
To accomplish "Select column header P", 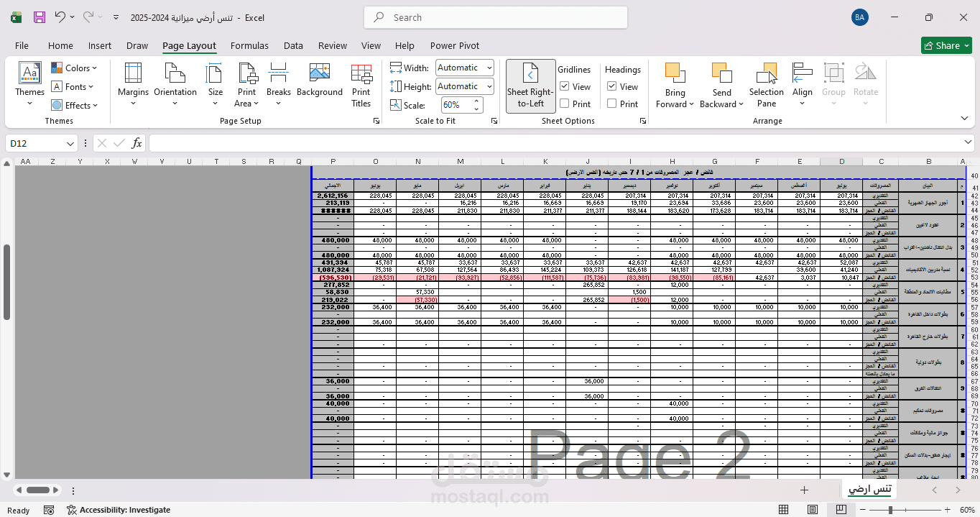I will click(x=333, y=161).
